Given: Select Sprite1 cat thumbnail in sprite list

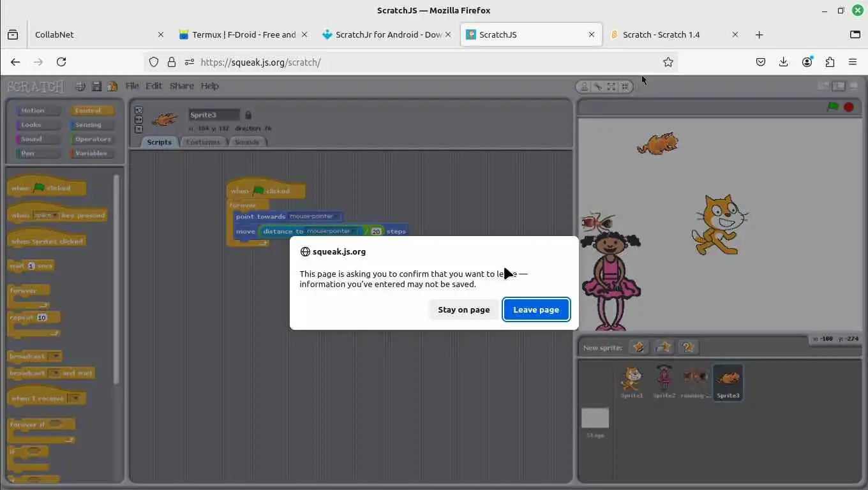Looking at the screenshot, I should tap(632, 382).
